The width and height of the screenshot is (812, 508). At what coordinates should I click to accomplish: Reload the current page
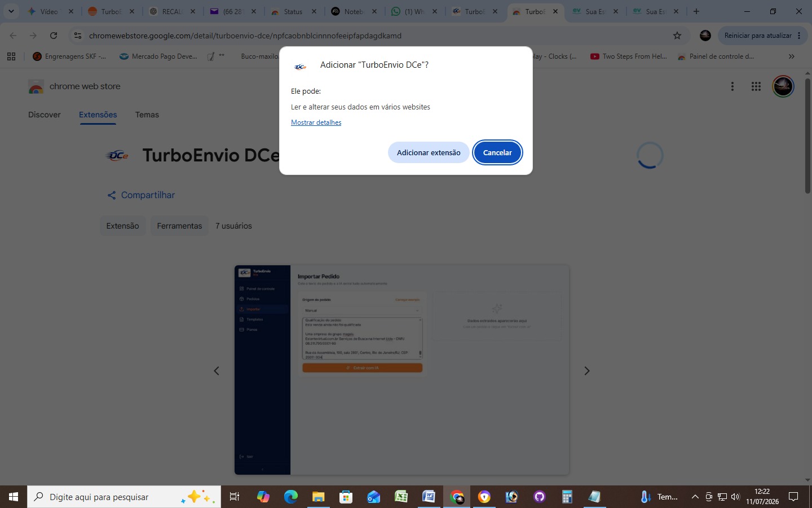coord(54,36)
